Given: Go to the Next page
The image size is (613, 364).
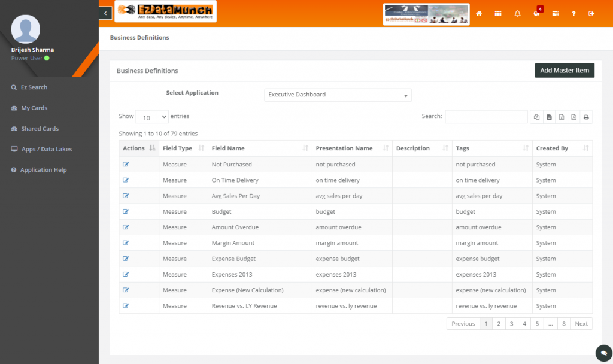Looking at the screenshot, I should (581, 324).
